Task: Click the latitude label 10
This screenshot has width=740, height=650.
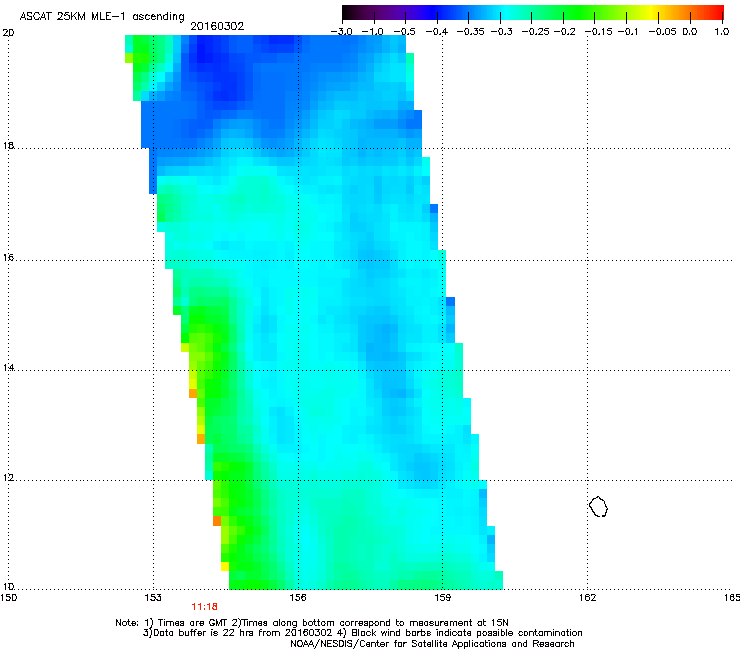Action: pos(8,586)
